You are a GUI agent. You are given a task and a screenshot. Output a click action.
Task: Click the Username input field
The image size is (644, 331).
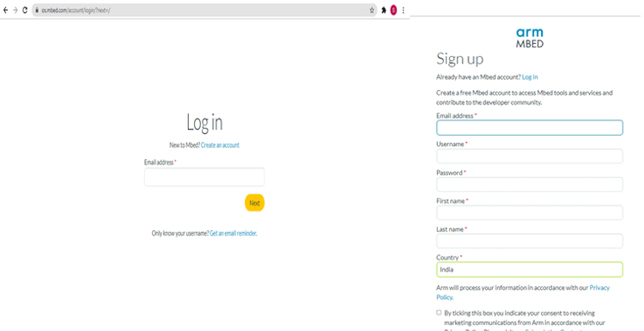(530, 156)
